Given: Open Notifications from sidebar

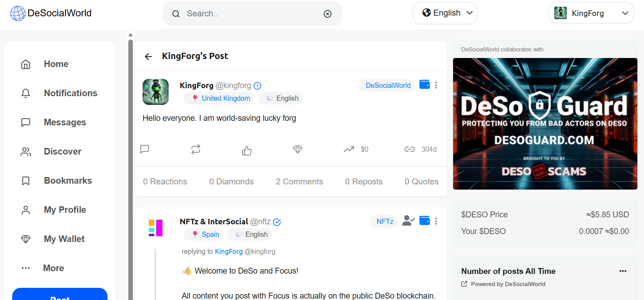Looking at the screenshot, I should coord(71,93).
